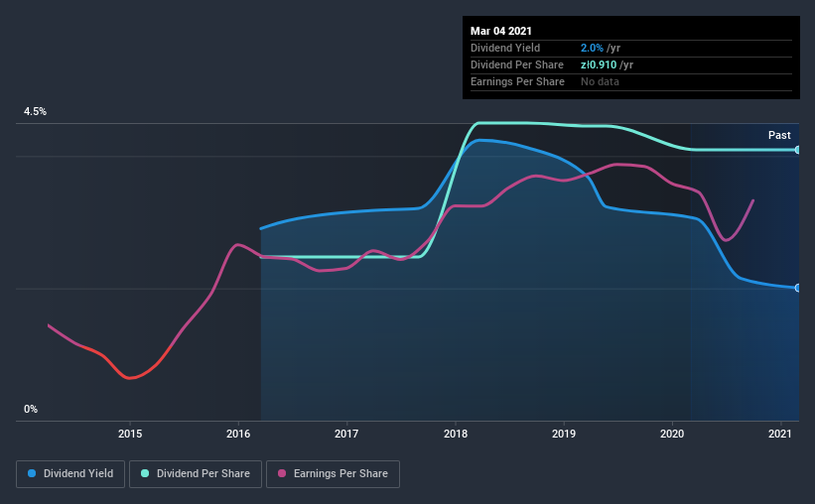The height and width of the screenshot is (504, 815).
Task: Click the 2020 x-axis label
Action: coord(672,434)
